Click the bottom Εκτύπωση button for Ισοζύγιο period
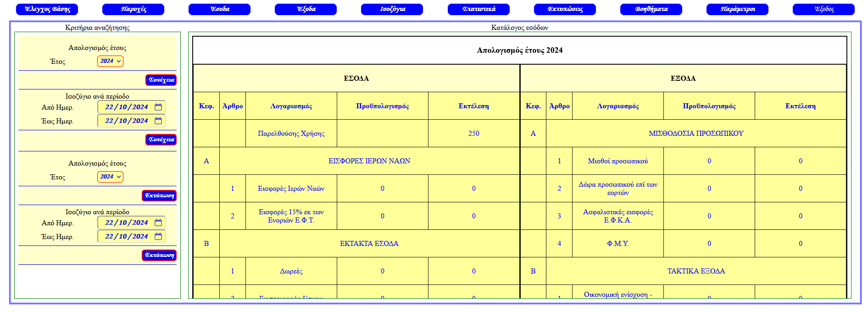The image size is (868, 312). pos(159,255)
